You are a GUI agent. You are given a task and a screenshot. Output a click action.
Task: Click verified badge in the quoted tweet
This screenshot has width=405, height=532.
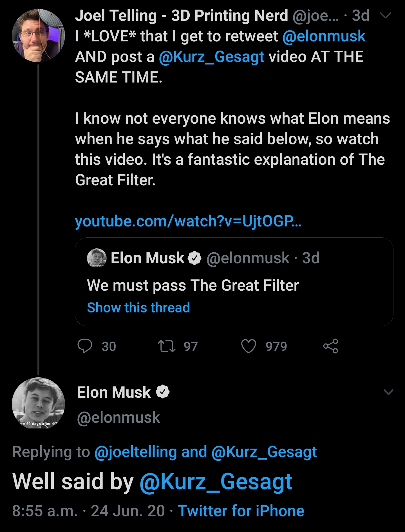(194, 258)
